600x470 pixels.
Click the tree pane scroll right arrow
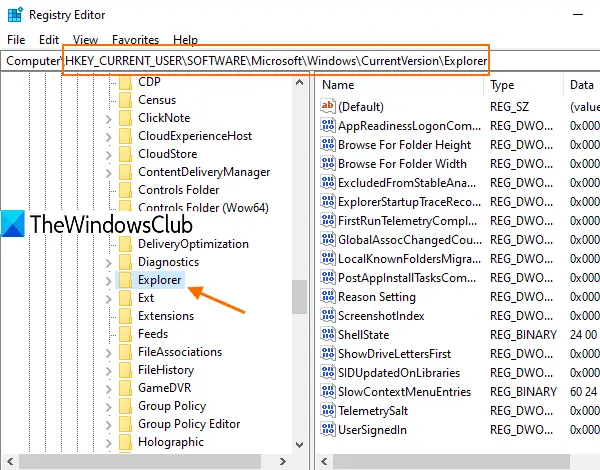(x=283, y=461)
